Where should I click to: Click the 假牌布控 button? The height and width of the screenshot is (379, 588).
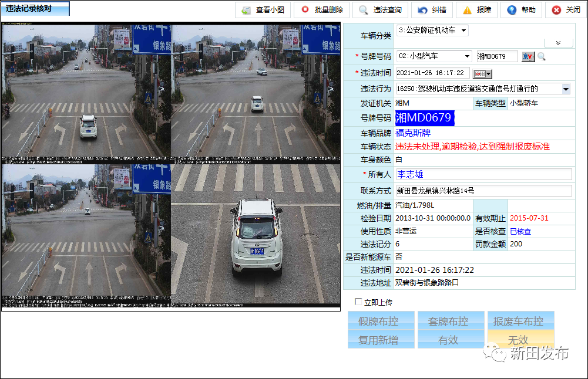381,320
